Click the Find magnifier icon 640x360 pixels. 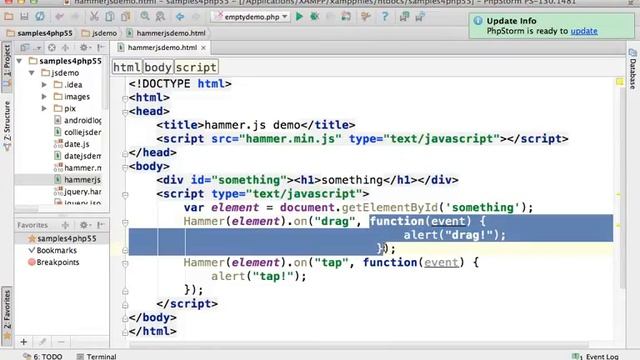pos(144,17)
